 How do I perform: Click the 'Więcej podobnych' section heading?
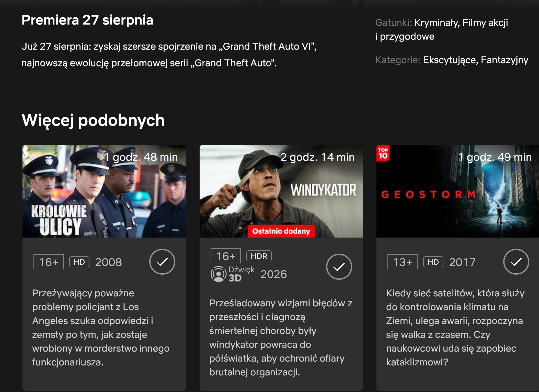(x=93, y=120)
